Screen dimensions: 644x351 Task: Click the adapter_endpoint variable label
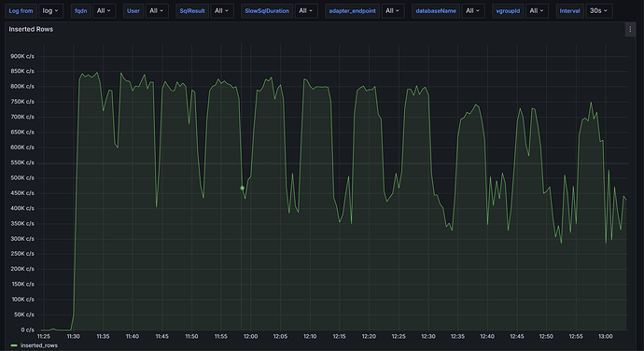(353, 10)
